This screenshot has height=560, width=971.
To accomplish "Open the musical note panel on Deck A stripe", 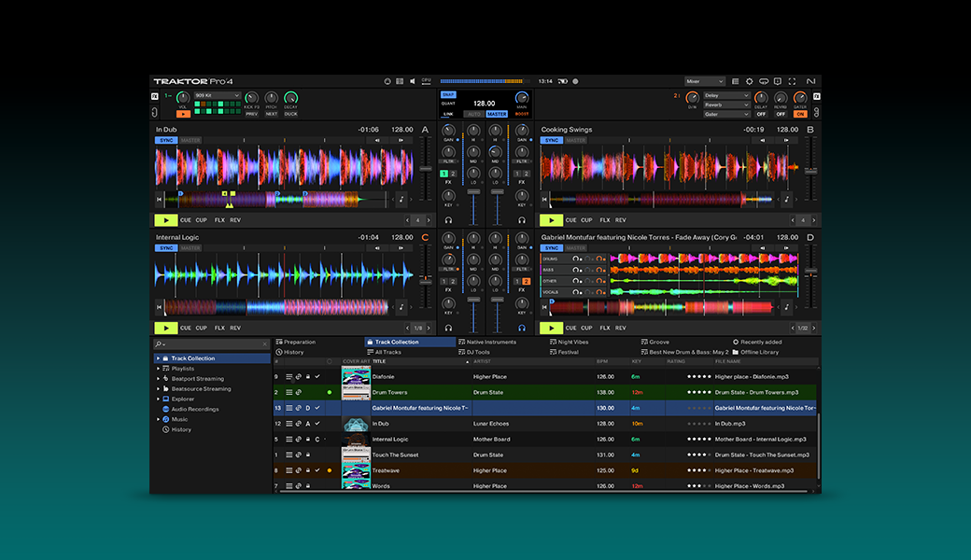I will [x=401, y=199].
